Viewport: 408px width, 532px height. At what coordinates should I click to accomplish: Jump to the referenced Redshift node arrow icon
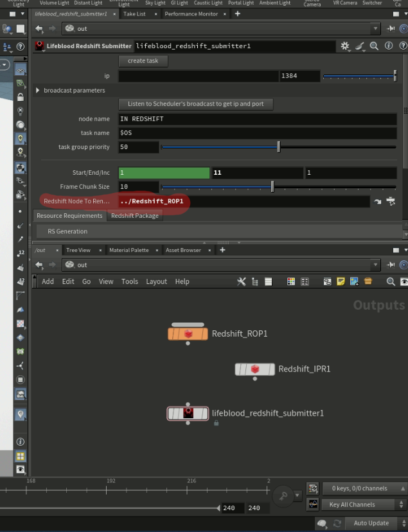click(377, 202)
